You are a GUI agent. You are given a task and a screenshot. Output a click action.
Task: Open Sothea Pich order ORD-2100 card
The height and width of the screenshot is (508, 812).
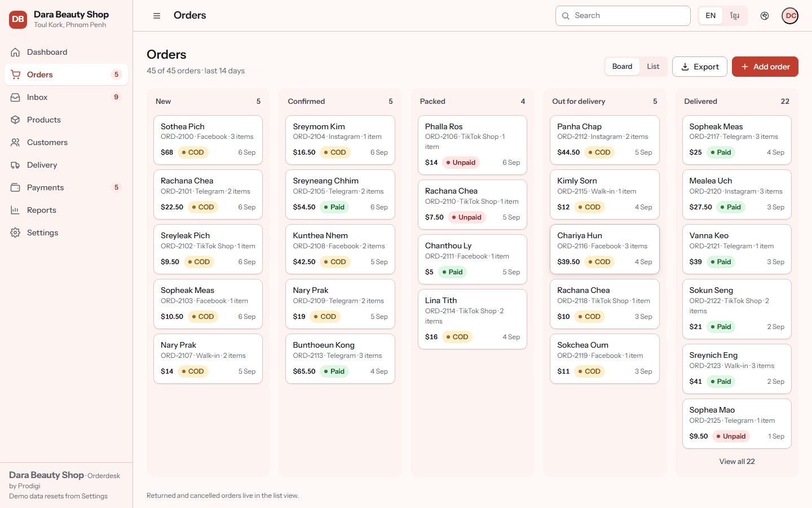(x=208, y=140)
